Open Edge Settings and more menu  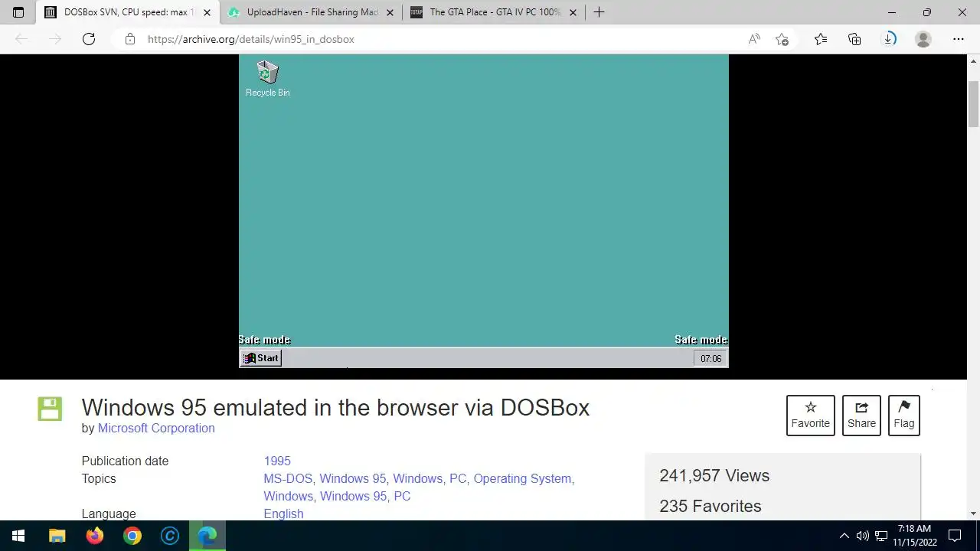tap(959, 39)
